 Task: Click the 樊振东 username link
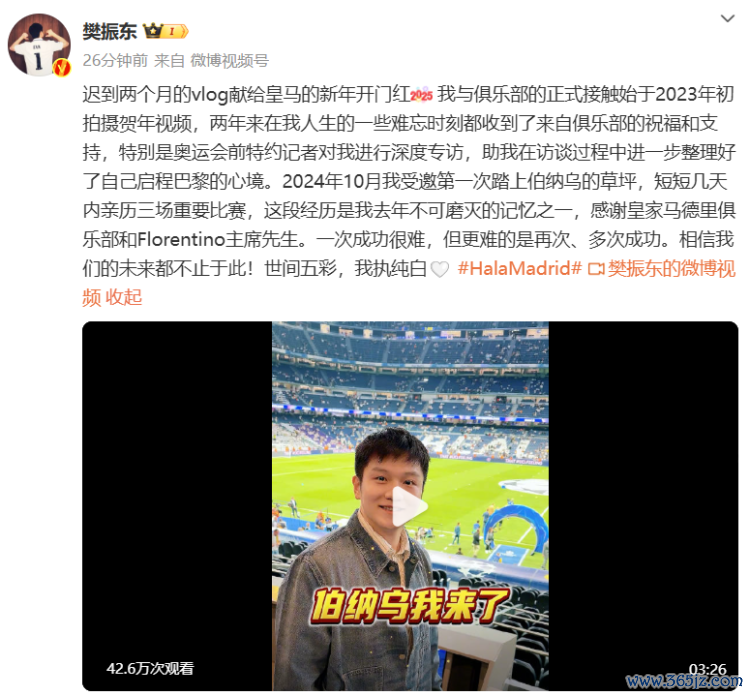tap(110, 32)
